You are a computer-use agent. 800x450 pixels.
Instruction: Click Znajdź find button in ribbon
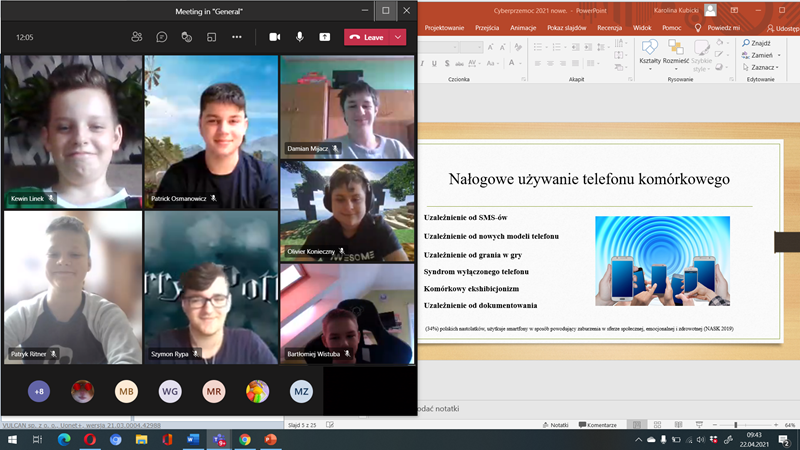pos(755,43)
